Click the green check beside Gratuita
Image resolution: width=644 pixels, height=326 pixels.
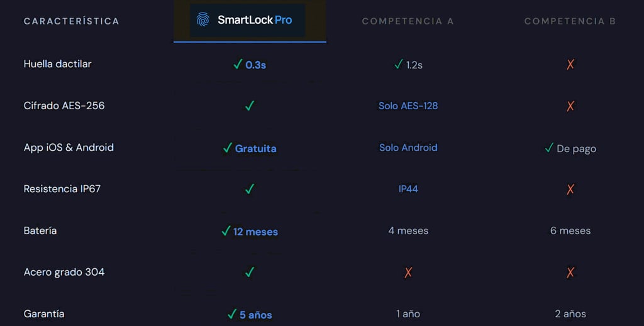pos(228,148)
